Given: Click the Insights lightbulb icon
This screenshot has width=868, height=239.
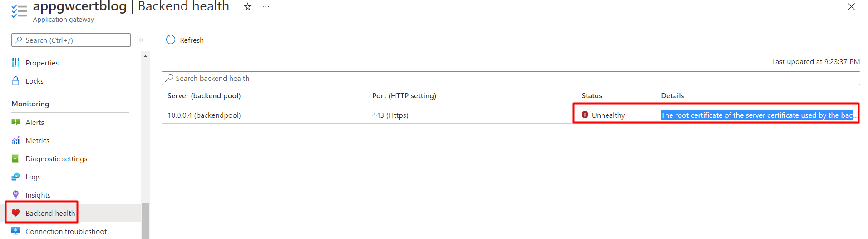Looking at the screenshot, I should [x=16, y=195].
